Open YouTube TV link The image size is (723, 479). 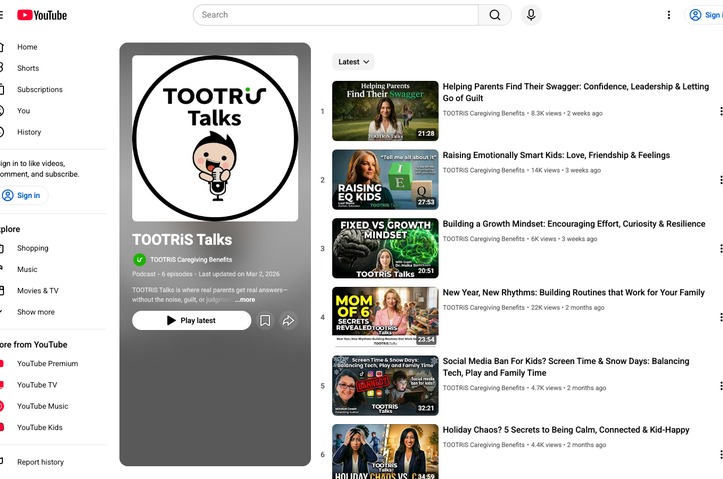pos(37,385)
